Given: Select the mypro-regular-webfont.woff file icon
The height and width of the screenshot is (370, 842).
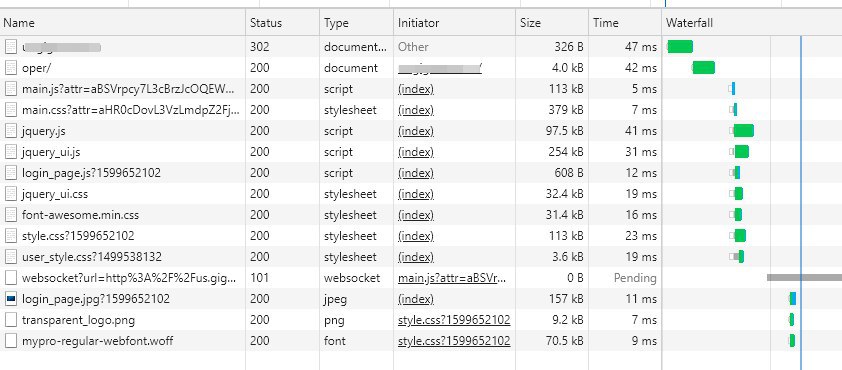Looking at the screenshot, I should click(x=11, y=341).
